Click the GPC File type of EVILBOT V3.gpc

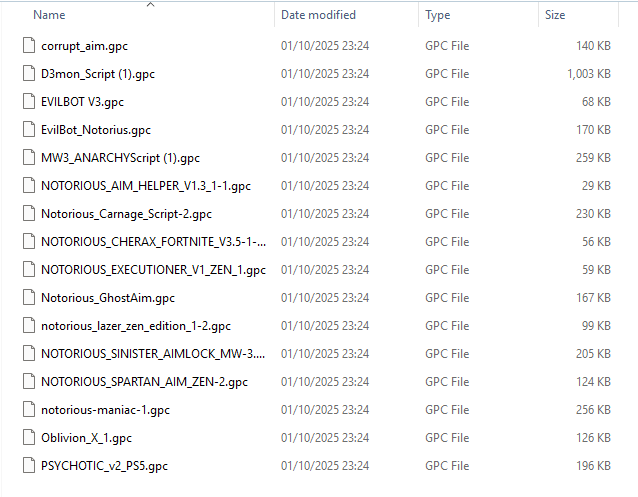click(x=447, y=102)
